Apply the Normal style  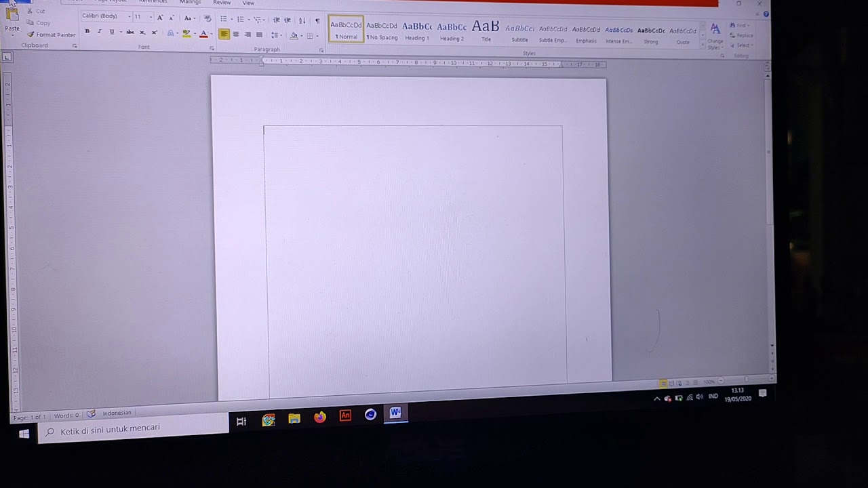pos(346,29)
